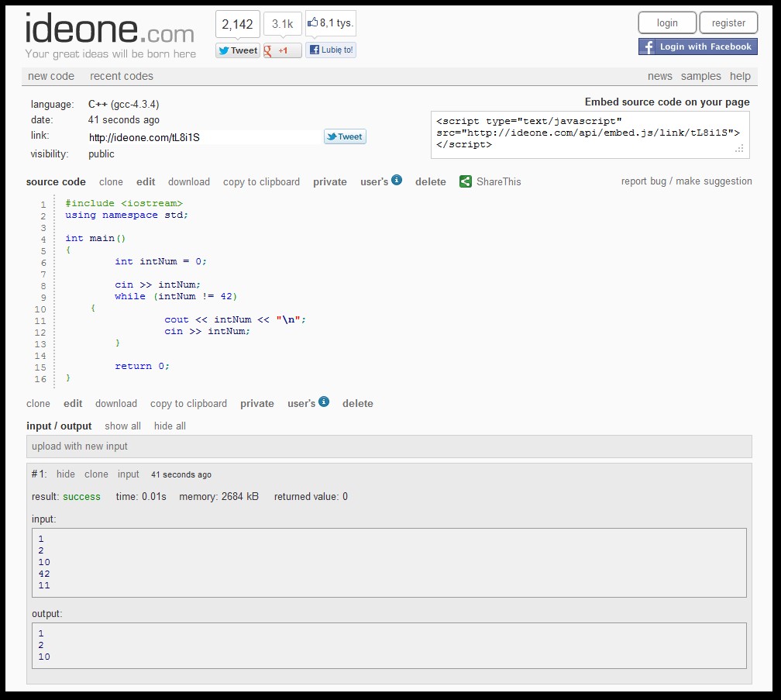Show all submission outputs
Image resolution: width=781 pixels, height=700 pixels.
(x=122, y=426)
